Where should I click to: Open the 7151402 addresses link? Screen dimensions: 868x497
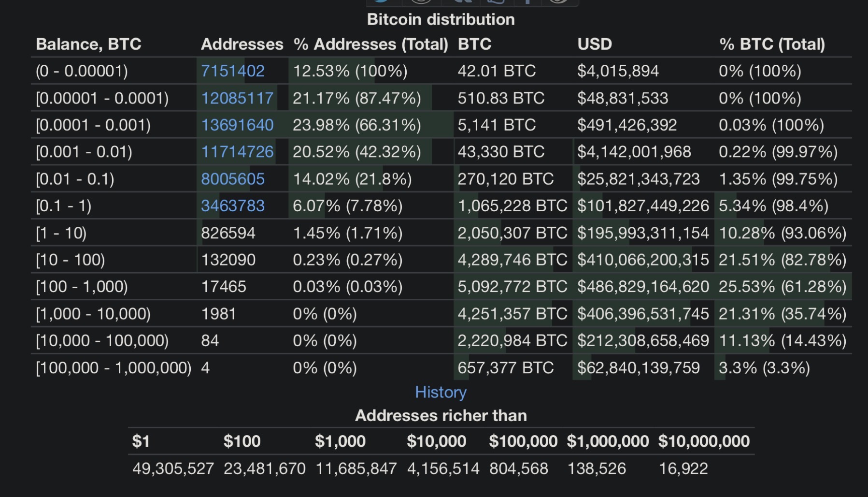point(233,71)
